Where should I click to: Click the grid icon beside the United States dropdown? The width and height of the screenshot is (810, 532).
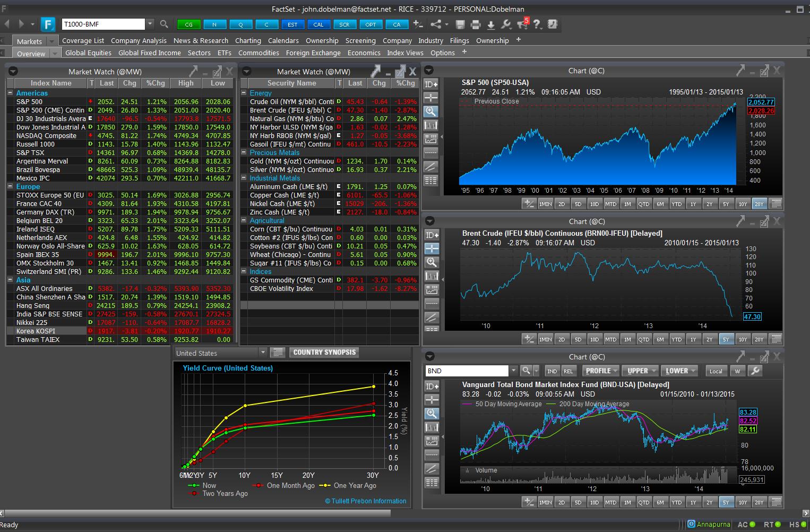pos(277,353)
